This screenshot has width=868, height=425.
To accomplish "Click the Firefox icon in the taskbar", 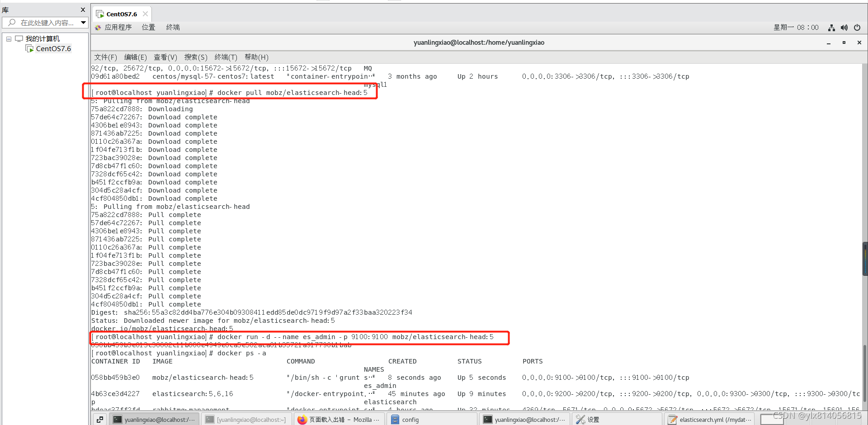I will [302, 420].
